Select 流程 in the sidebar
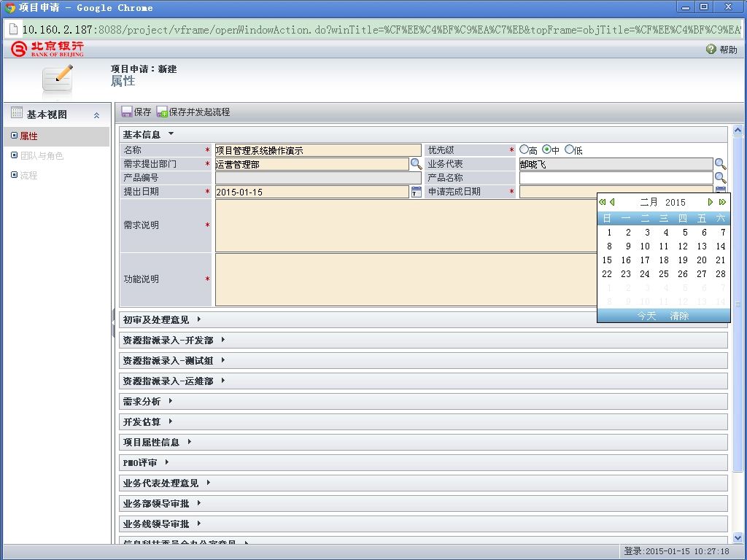The height and width of the screenshot is (560, 747). point(28,175)
